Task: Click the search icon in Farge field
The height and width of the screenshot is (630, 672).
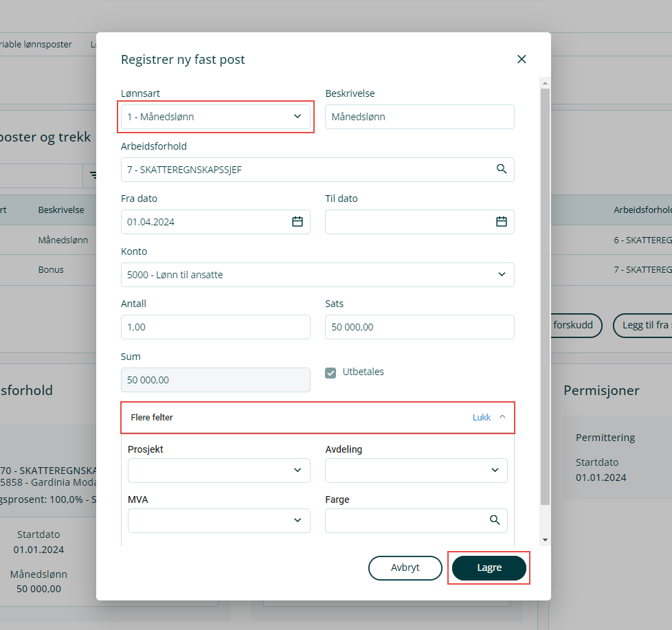Action: coord(495,520)
